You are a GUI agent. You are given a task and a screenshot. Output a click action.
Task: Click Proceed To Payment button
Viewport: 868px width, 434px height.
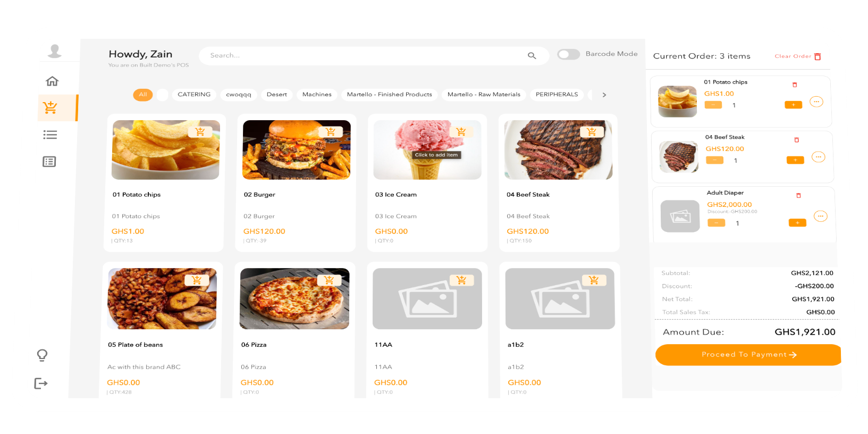coord(748,355)
